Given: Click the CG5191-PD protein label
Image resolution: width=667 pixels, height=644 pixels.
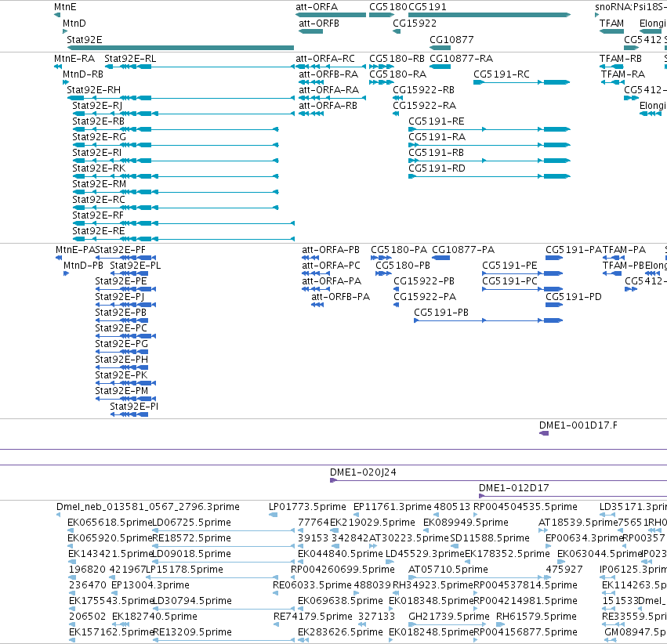Looking at the screenshot, I should (574, 297).
